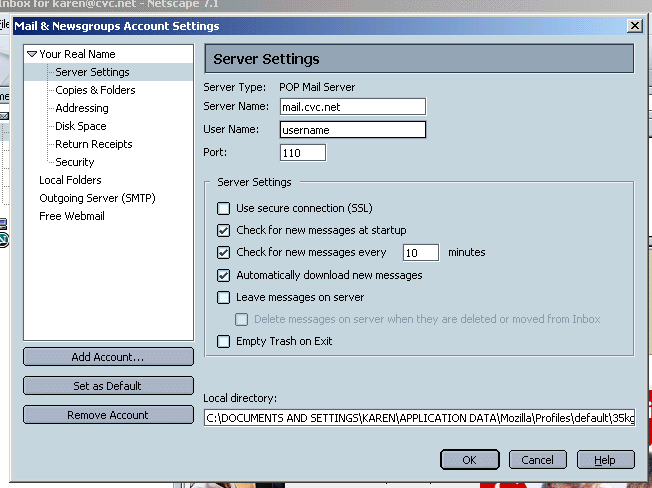
Task: Open the Addressing settings page
Action: pyautogui.click(x=82, y=108)
